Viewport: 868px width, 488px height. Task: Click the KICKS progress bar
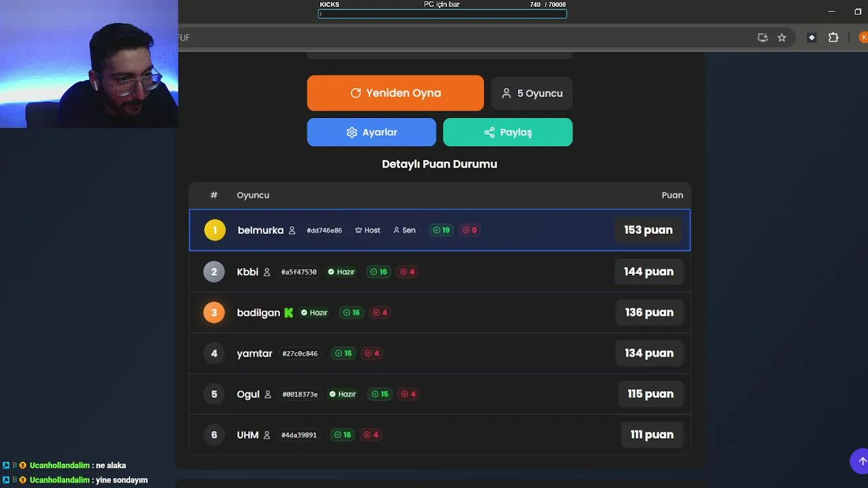(443, 14)
